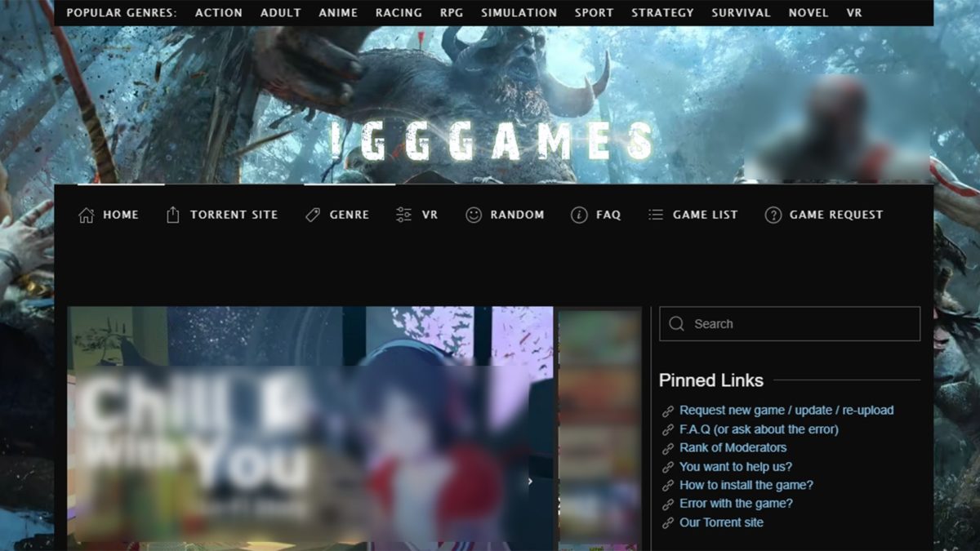Select RACING in popular genres
Viewport: 980px width, 551px height.
(x=399, y=13)
